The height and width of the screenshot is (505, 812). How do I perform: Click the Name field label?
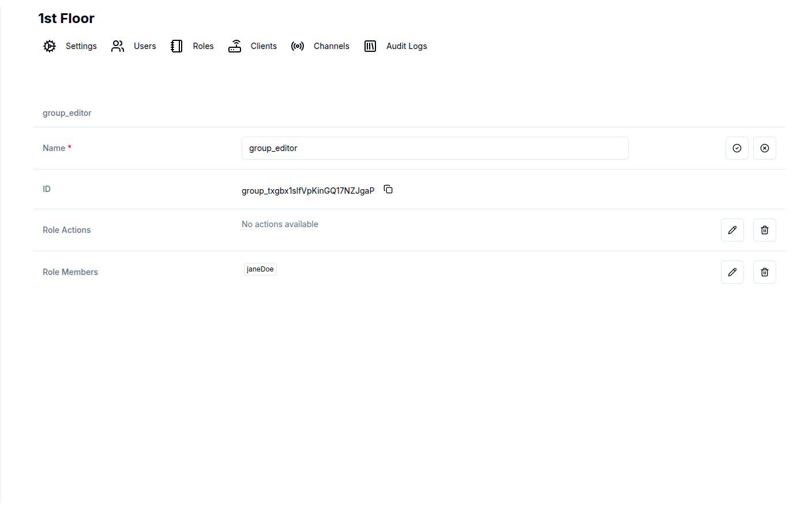pos(57,148)
